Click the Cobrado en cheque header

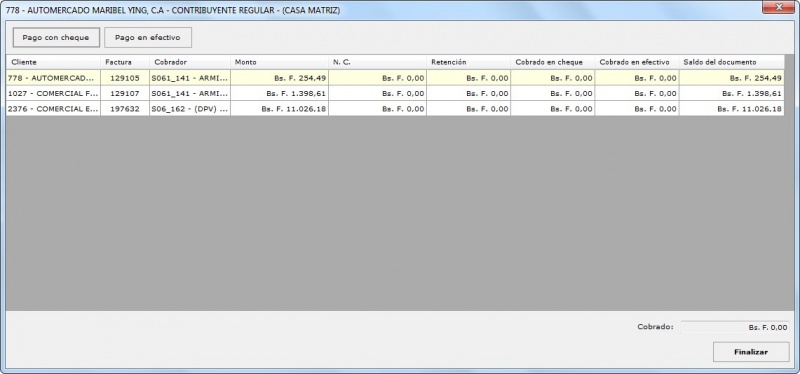(553, 62)
